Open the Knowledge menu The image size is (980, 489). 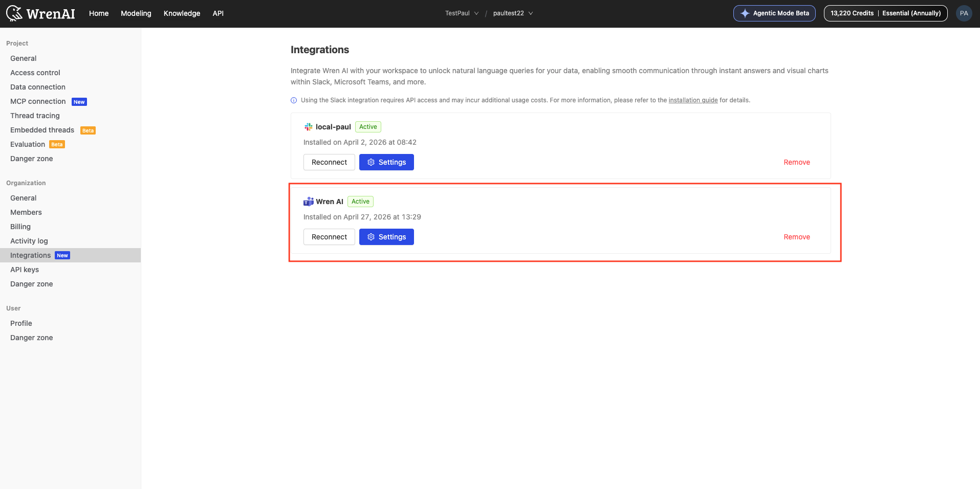(x=182, y=13)
